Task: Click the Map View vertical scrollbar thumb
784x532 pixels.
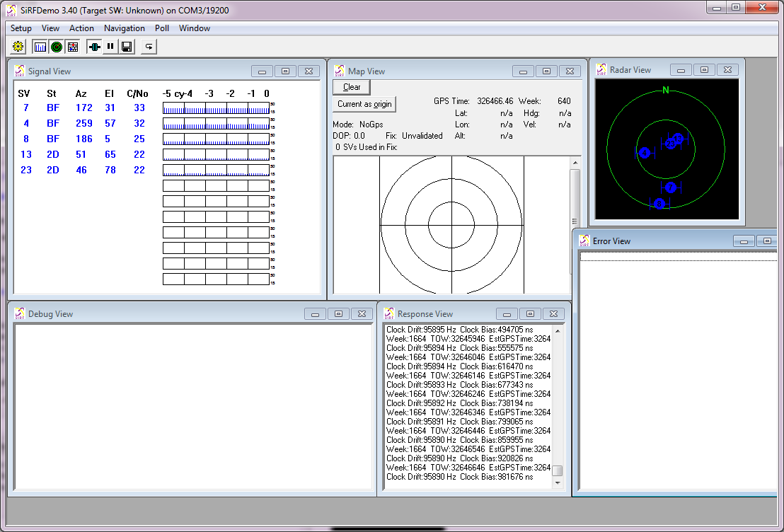Action: [x=575, y=221]
